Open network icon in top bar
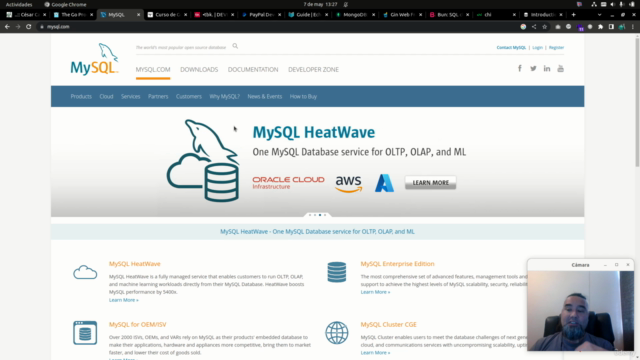The width and height of the screenshot is (640, 360). click(x=594, y=4)
